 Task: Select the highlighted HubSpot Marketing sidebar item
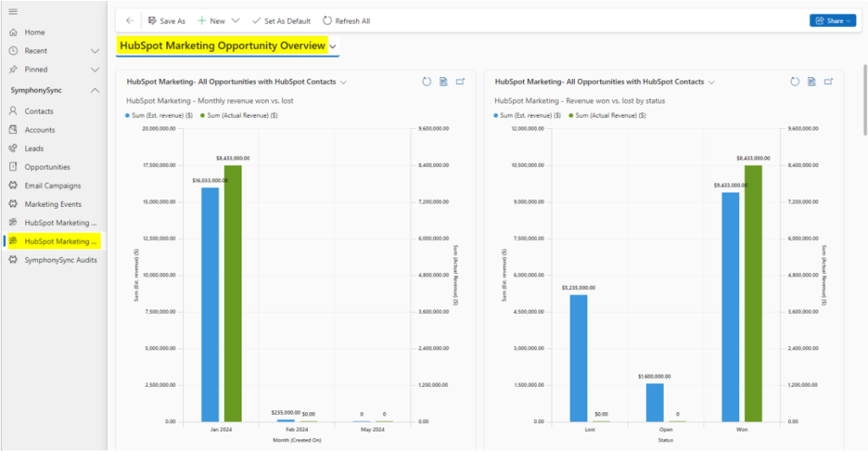tap(53, 242)
